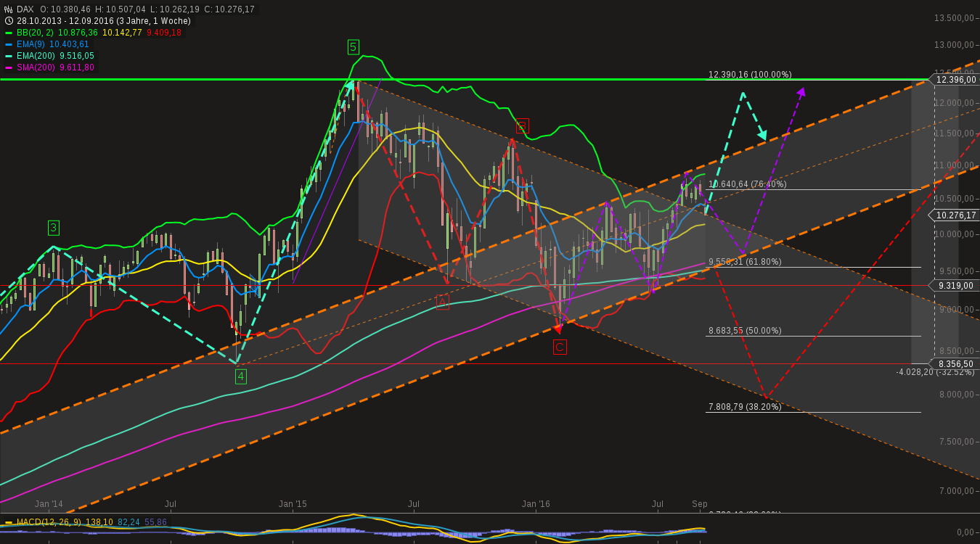Click the red corrective wave label C

(560, 347)
